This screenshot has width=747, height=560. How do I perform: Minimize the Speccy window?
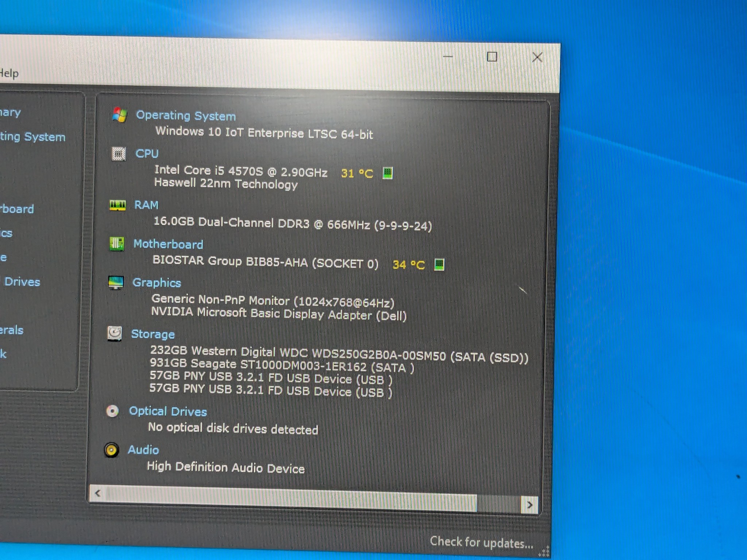click(448, 57)
